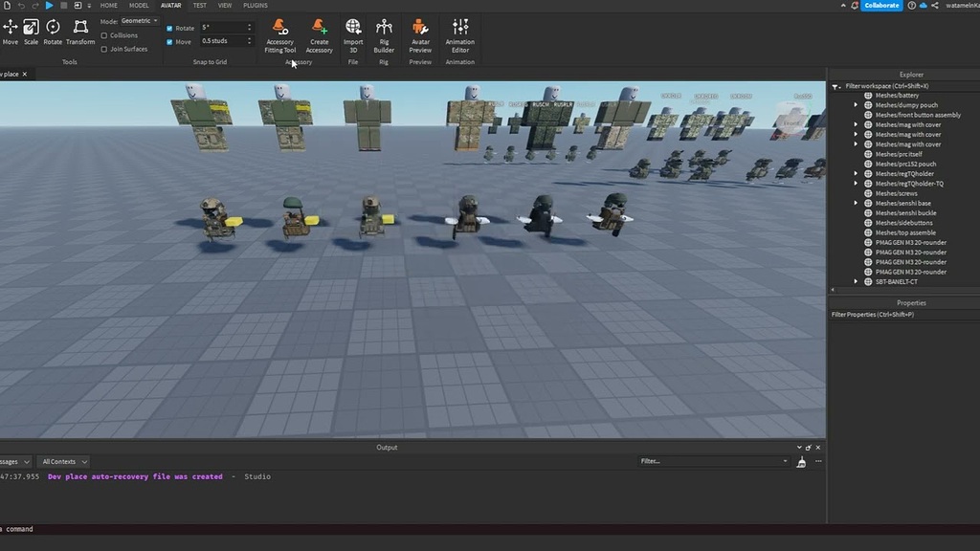Expand Meshes/dumpy pouch in Explorer
This screenshot has height=551, width=980.
[855, 104]
